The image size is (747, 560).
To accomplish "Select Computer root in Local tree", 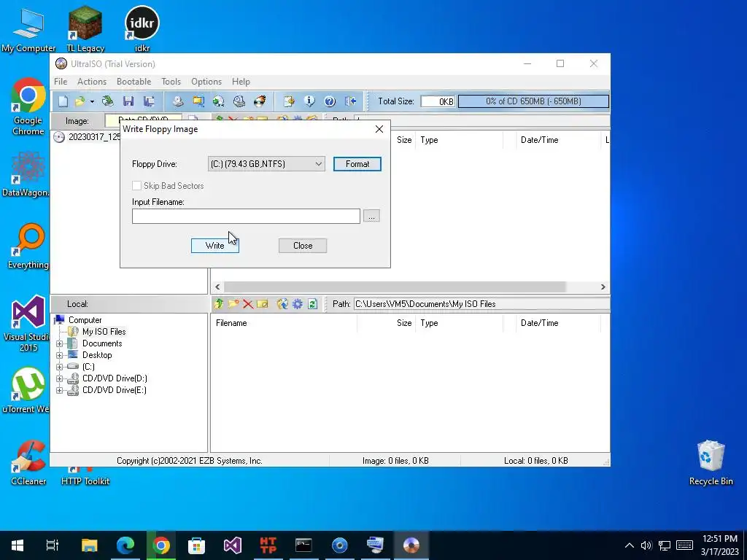I will pyautogui.click(x=85, y=320).
